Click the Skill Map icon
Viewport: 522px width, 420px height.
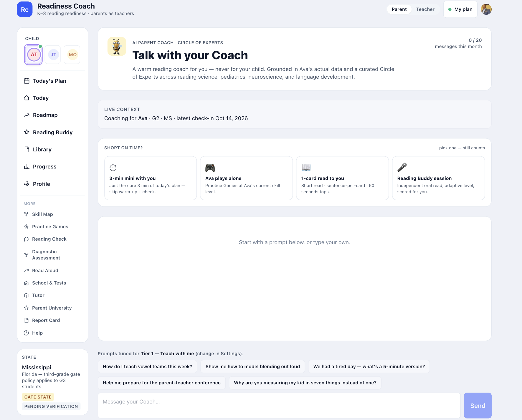26,214
